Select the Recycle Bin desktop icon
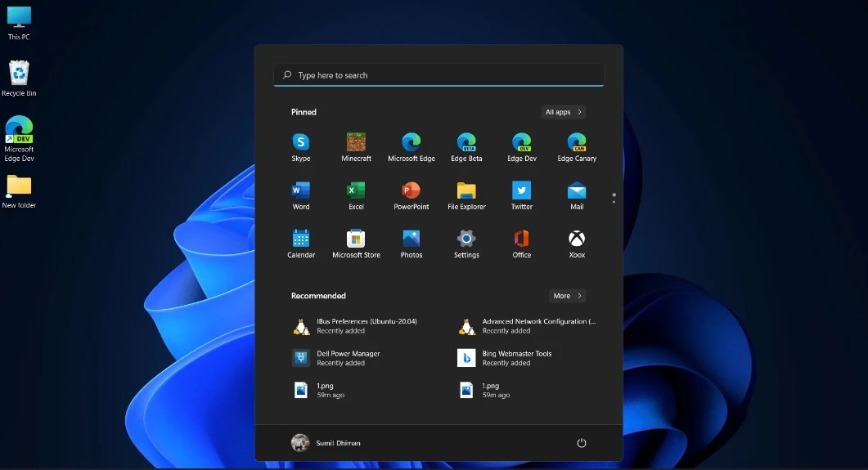 click(x=19, y=78)
